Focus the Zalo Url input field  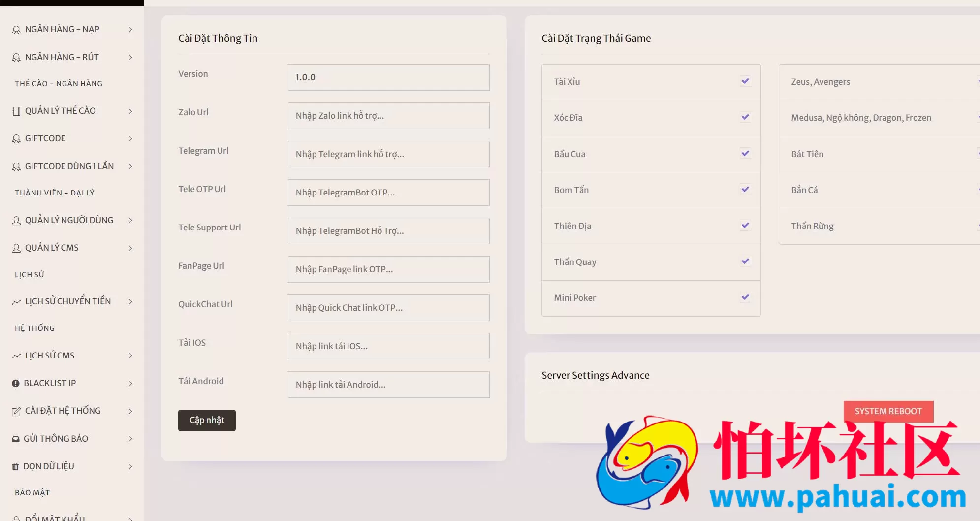pyautogui.click(x=389, y=116)
